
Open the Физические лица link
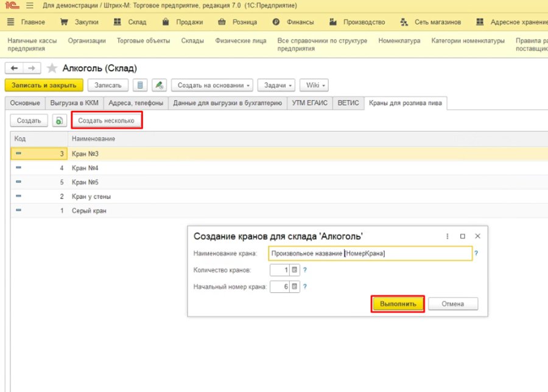click(241, 41)
